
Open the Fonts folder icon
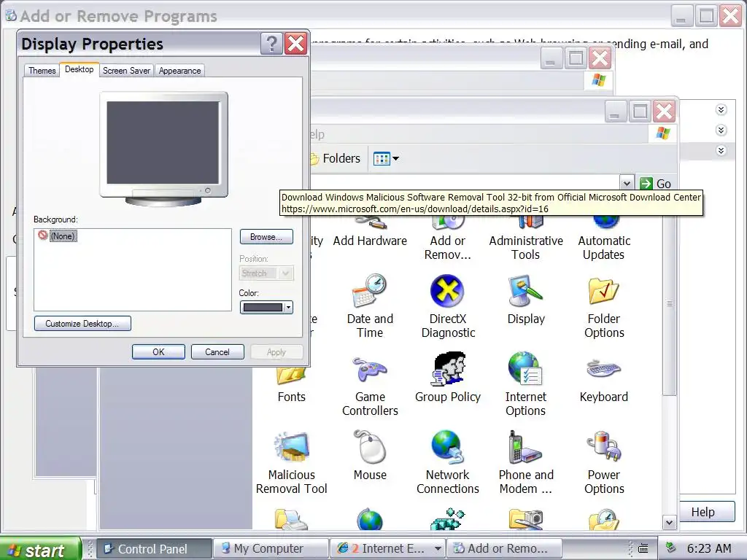291,385
